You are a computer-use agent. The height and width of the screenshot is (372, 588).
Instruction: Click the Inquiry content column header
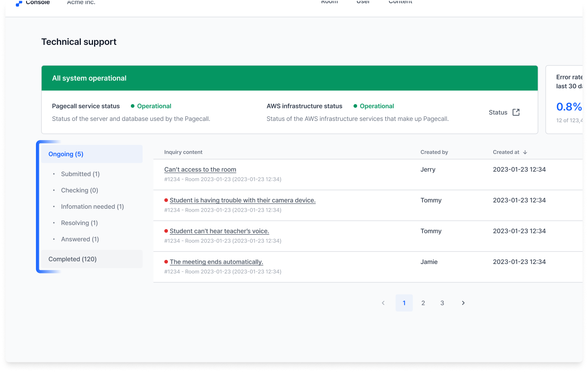183,152
